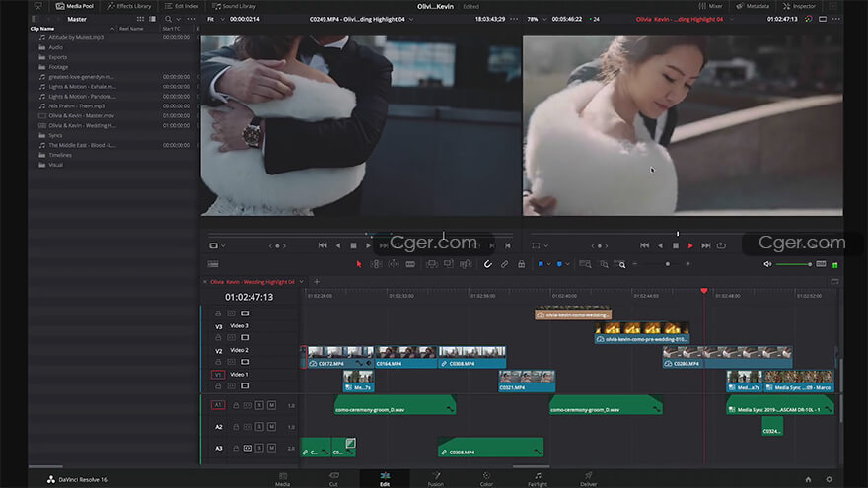Go to first frame in timeline viewer
Screen dimensions: 868x488
(644, 245)
